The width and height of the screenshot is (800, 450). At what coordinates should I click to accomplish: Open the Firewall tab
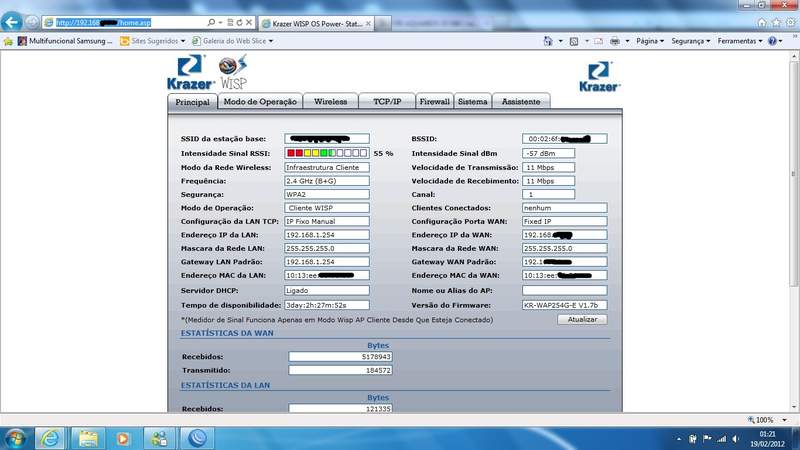[x=434, y=101]
